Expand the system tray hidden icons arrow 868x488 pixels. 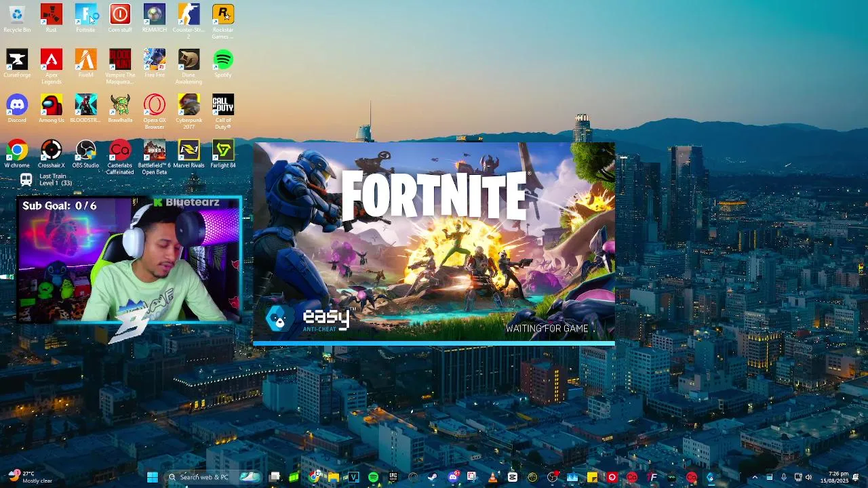(755, 477)
